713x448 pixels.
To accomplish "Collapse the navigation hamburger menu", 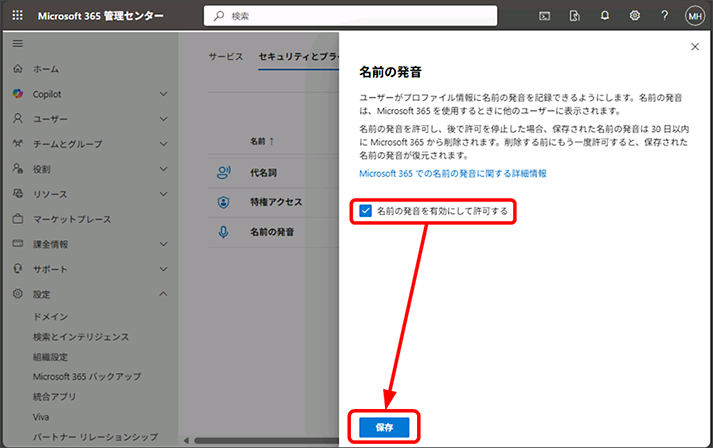I will coord(18,44).
